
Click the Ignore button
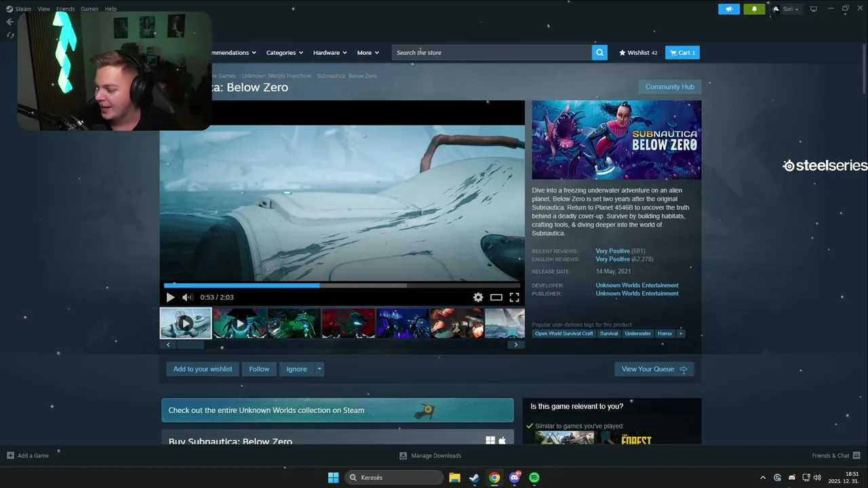296,369
